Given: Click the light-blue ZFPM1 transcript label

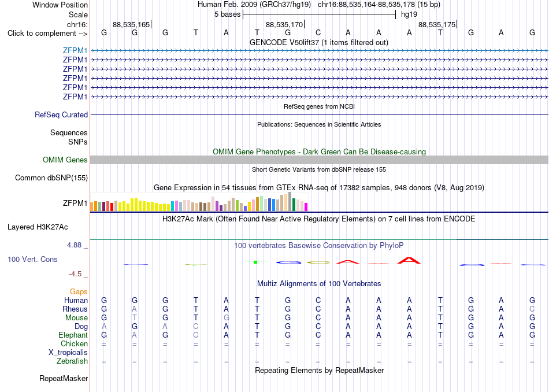Looking at the screenshot, I should 75,50.
